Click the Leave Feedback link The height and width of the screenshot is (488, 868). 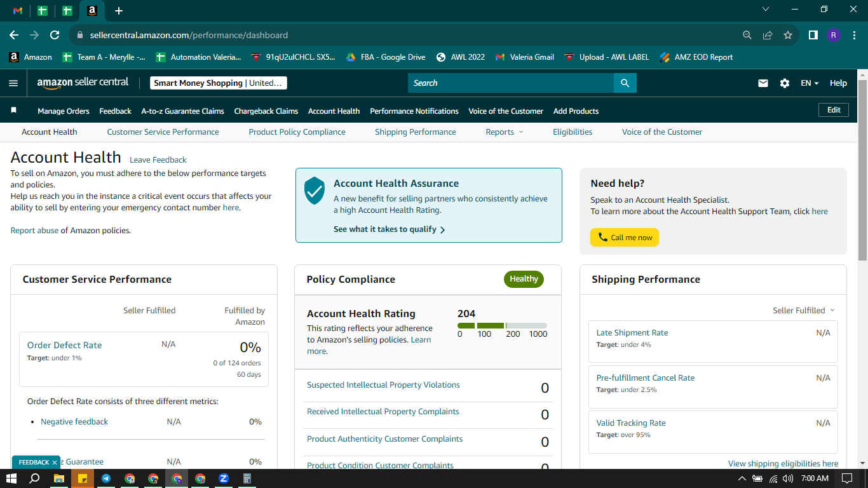click(x=158, y=160)
